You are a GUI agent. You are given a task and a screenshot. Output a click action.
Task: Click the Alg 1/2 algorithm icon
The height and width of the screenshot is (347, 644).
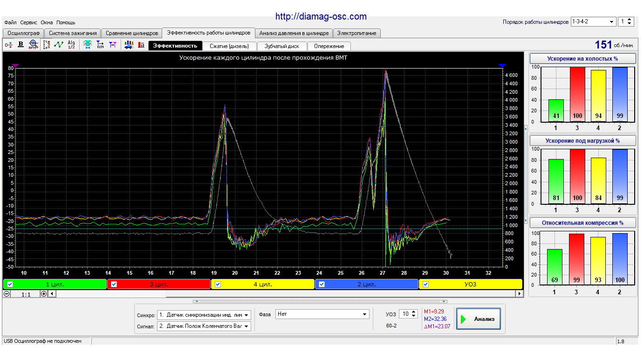click(71, 45)
